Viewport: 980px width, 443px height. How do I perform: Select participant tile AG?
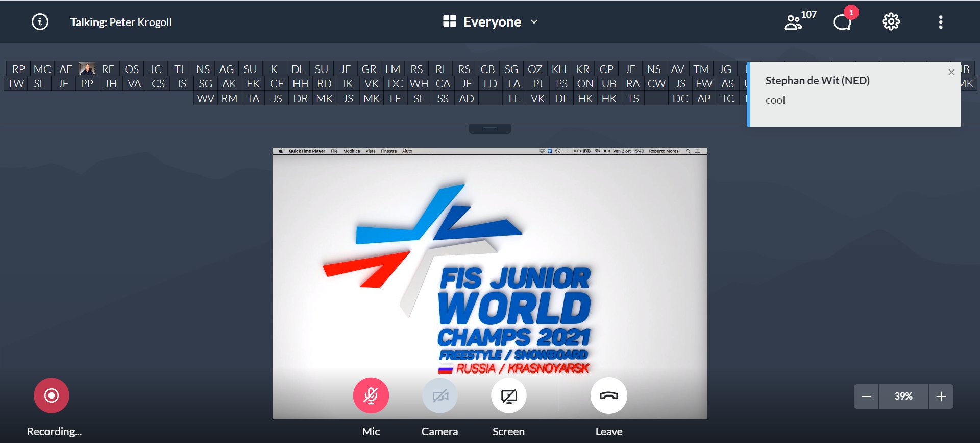pos(227,69)
